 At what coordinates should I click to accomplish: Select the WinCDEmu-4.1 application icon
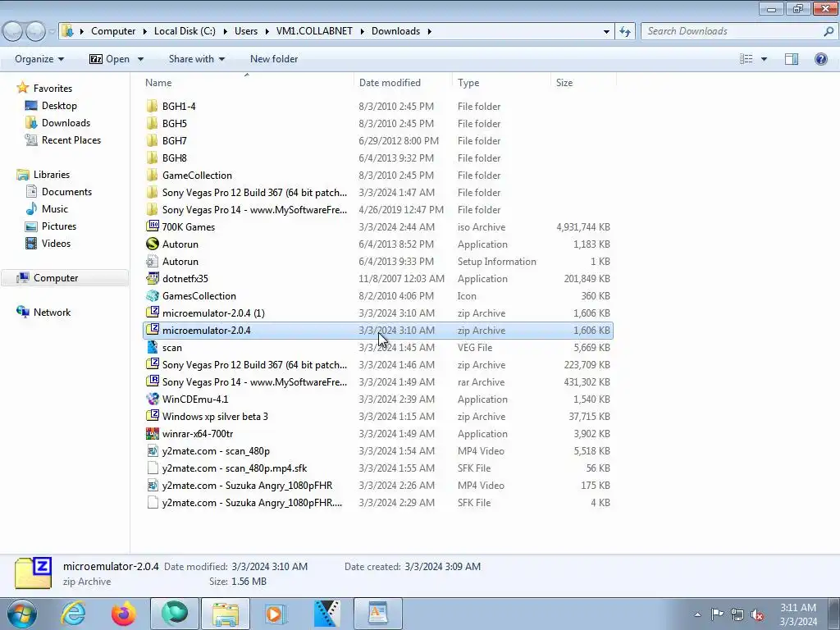(153, 399)
